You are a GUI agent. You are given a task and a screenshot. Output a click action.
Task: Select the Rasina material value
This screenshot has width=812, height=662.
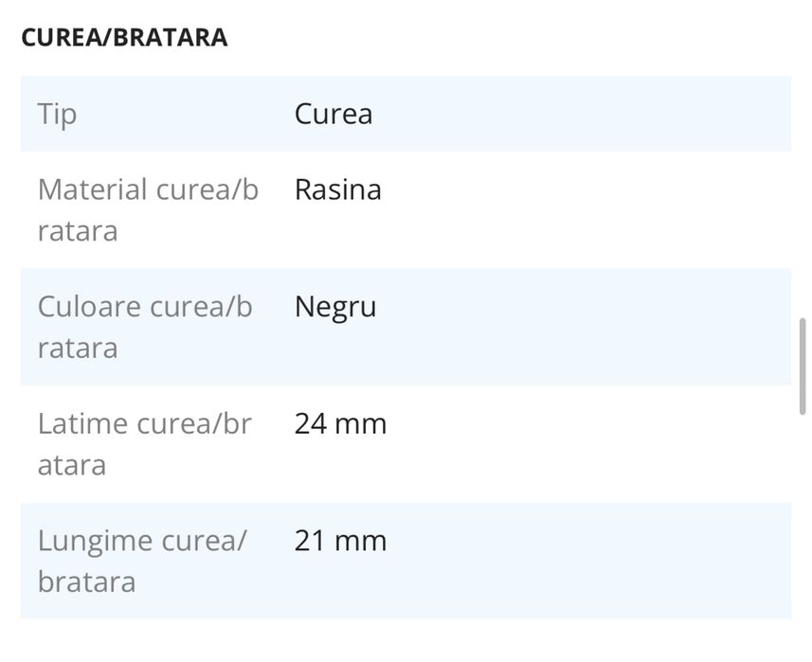coord(338,189)
